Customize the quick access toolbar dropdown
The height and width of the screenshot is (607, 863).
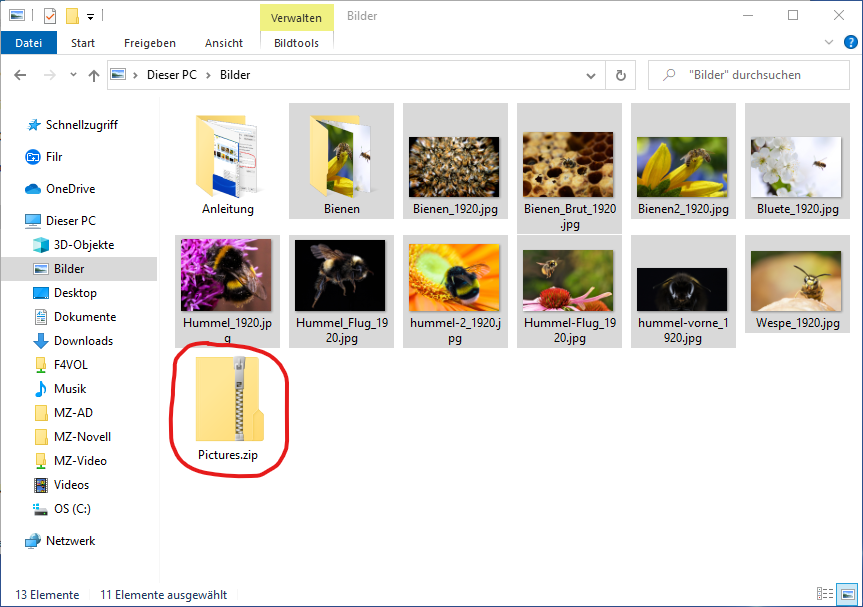pos(90,16)
